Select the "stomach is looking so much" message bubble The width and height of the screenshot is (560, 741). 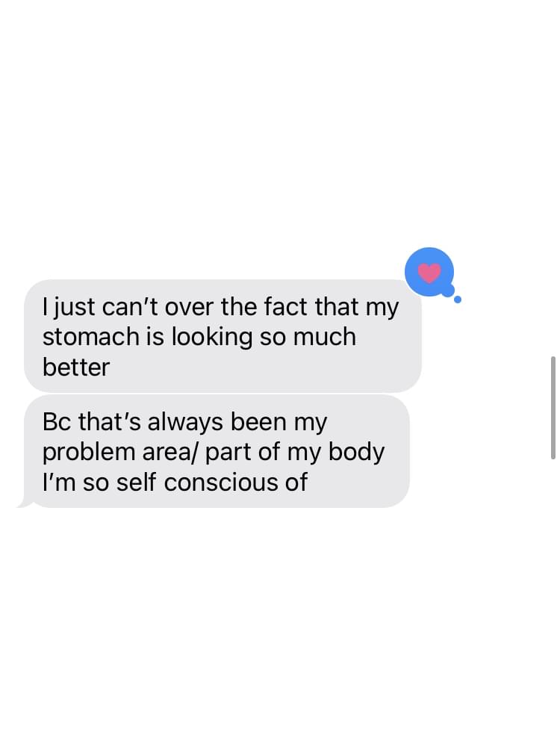223,336
